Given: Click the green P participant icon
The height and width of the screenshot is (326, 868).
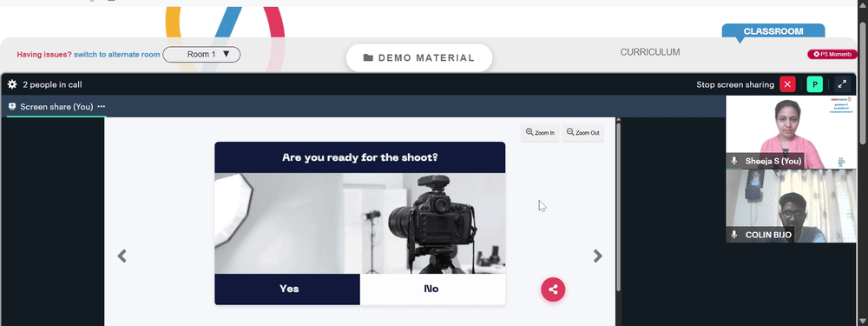Looking at the screenshot, I should [x=814, y=84].
